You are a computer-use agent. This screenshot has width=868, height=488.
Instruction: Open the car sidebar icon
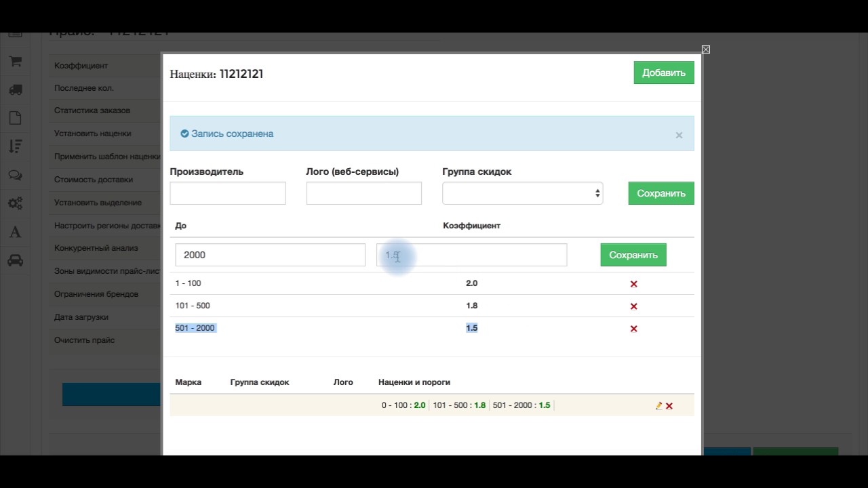click(15, 260)
